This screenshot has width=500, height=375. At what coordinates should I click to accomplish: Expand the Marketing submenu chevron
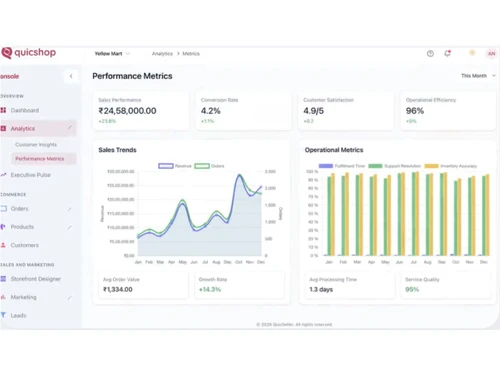coord(70,297)
